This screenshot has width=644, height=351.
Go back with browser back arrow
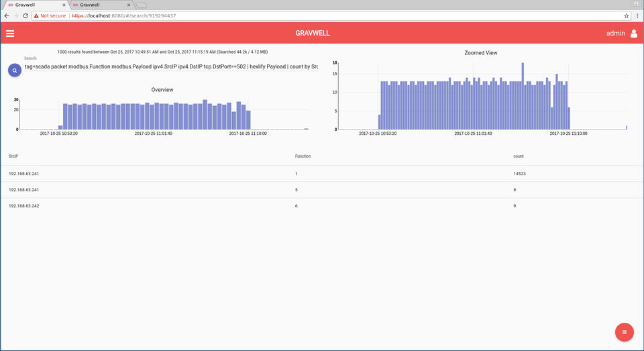click(x=7, y=15)
